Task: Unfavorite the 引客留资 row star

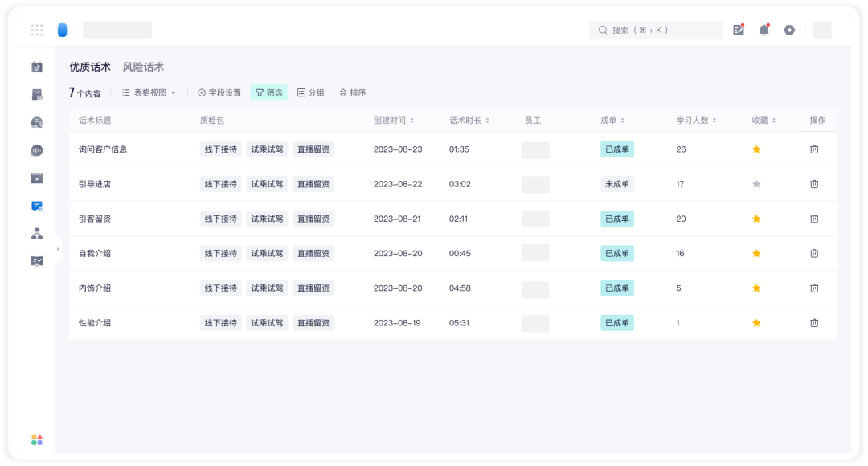Action: point(756,219)
